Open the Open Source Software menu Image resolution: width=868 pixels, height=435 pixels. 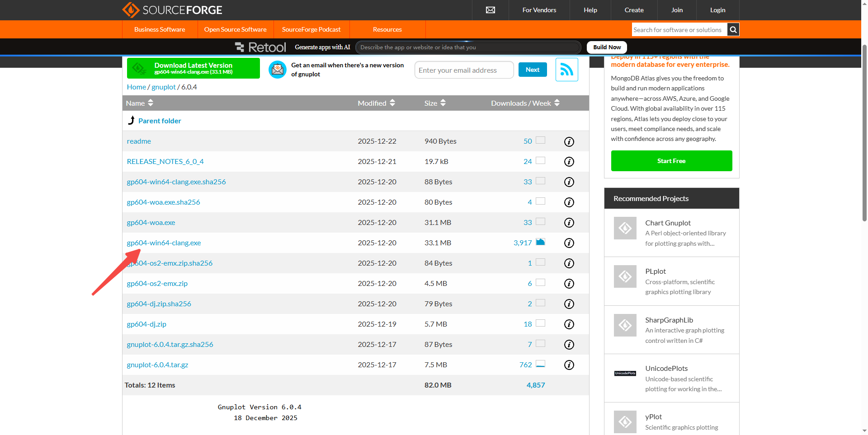coord(235,29)
